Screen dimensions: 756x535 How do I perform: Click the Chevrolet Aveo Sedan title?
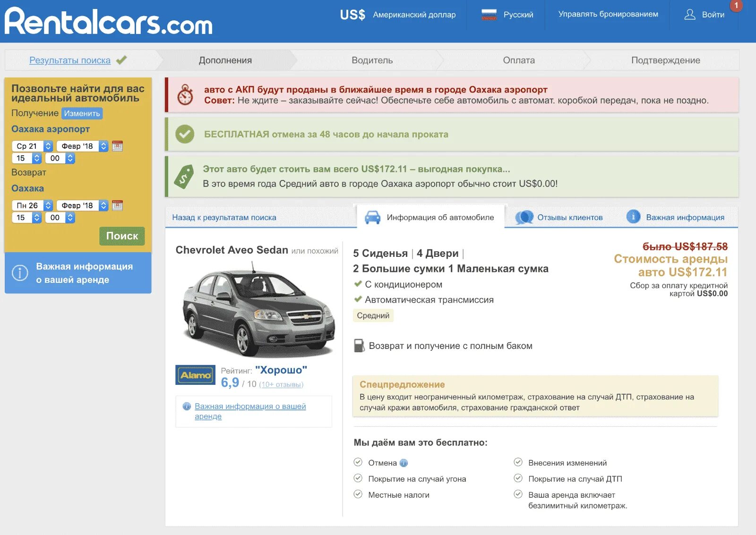pos(232,250)
